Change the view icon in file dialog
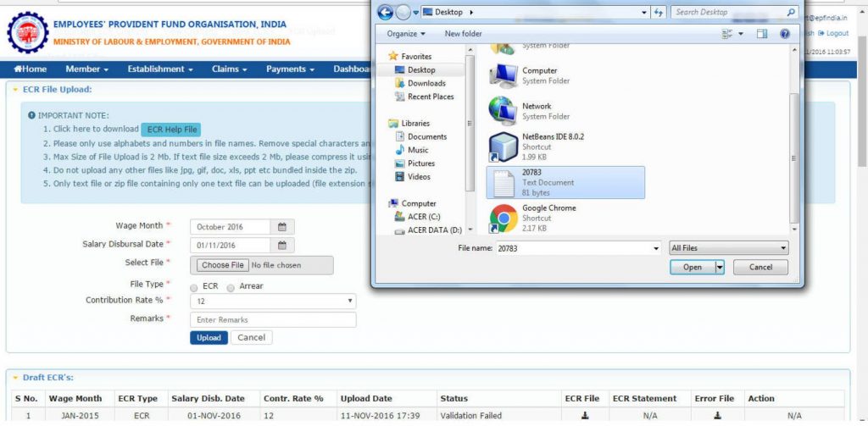This screenshot has height=426, width=868. (727, 34)
